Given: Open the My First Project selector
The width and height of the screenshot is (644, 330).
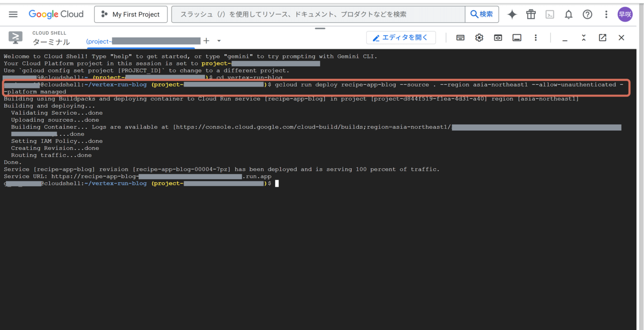Looking at the screenshot, I should 130,15.
